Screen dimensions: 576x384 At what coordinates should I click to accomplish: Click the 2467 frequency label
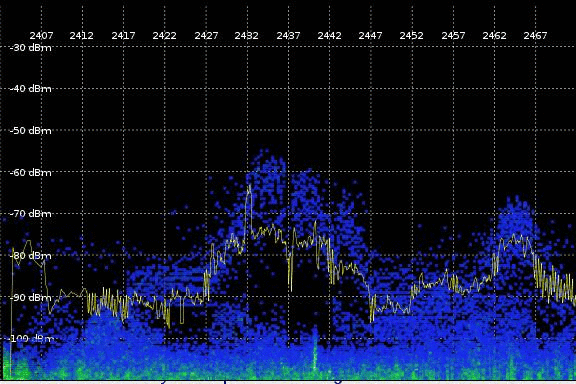pos(536,36)
